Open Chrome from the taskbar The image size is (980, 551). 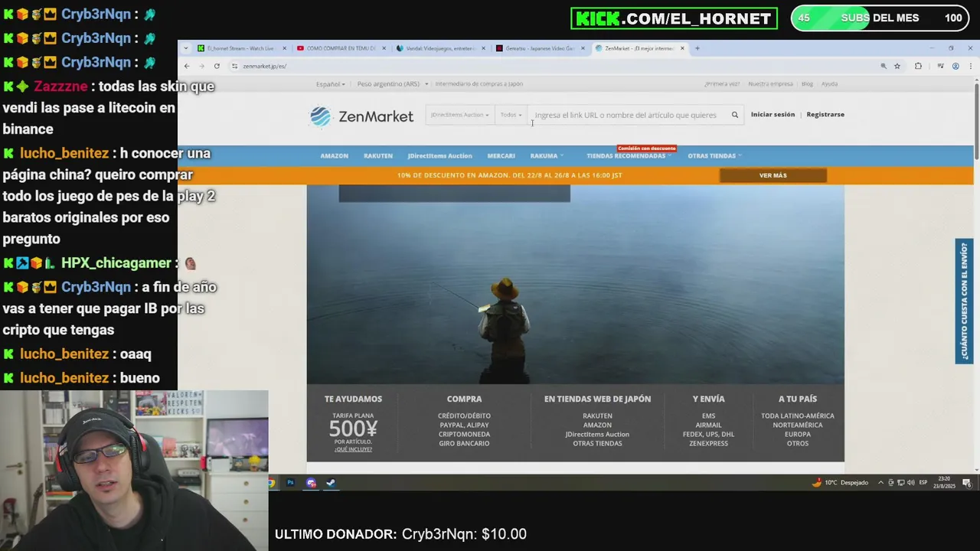tap(271, 483)
